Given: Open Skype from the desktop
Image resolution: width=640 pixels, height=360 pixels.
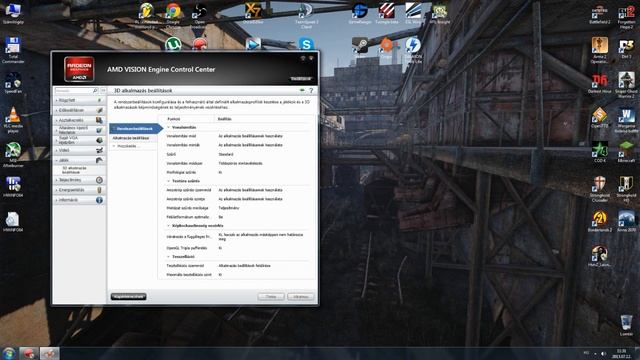Looking at the screenshot, I should (x=306, y=43).
